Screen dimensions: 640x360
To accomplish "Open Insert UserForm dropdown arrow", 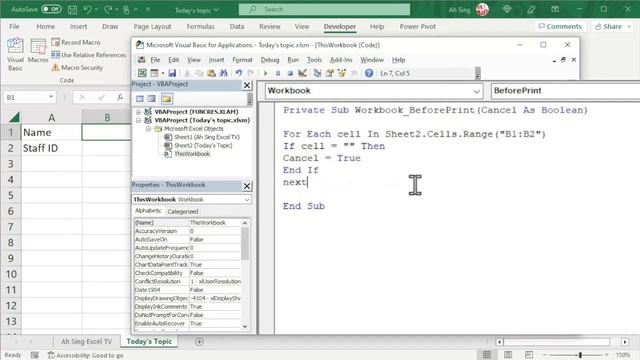I will coord(162,73).
